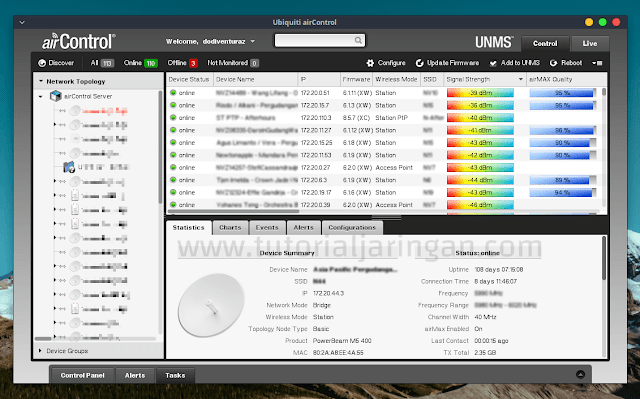Click the search magnifier icon
This screenshot has height=399, width=640.
tap(358, 40)
